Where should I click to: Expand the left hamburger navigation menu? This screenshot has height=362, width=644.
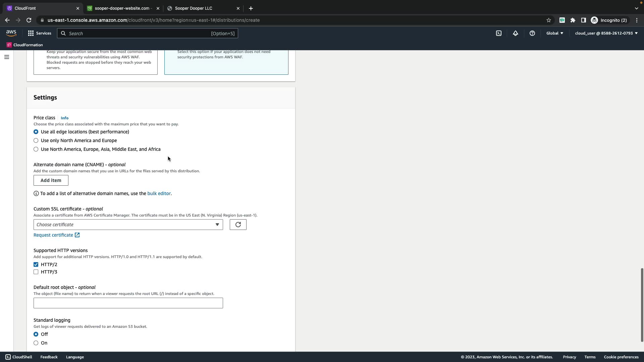pos(6,57)
